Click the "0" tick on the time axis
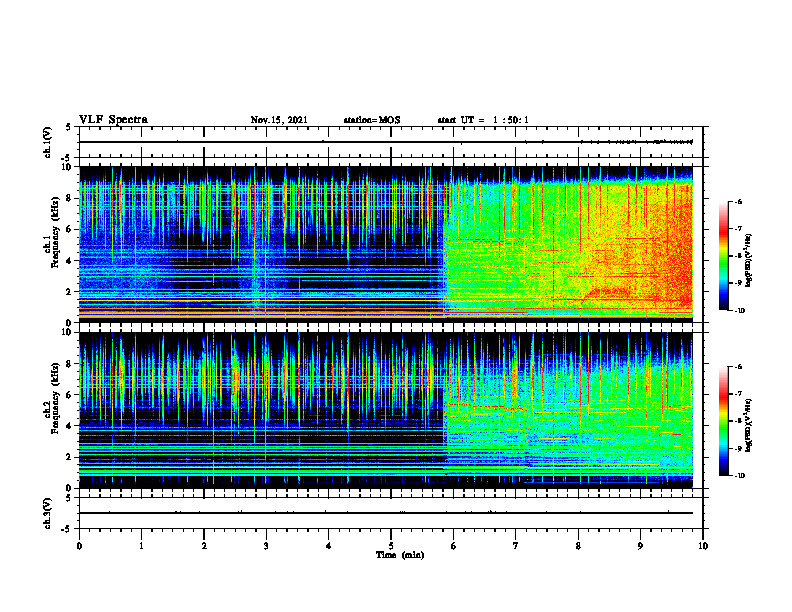 pos(79,546)
